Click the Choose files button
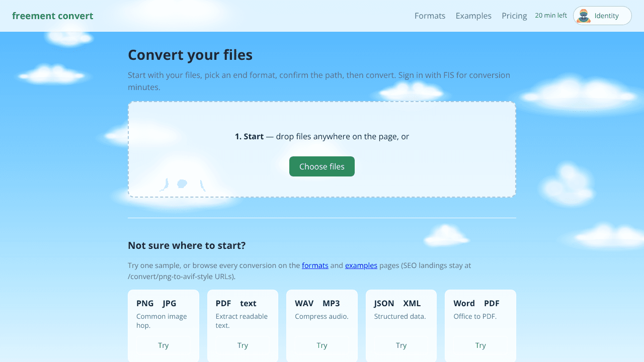The width and height of the screenshot is (644, 362). (322, 166)
